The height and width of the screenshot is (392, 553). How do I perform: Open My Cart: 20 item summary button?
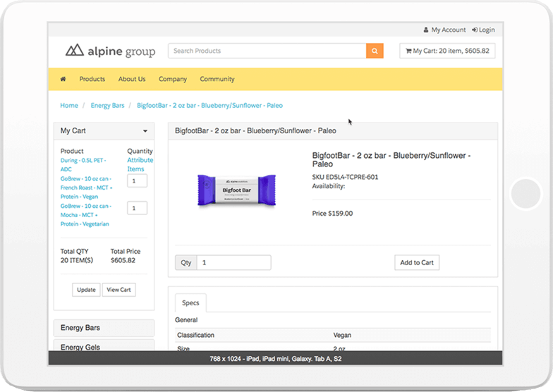pos(447,51)
